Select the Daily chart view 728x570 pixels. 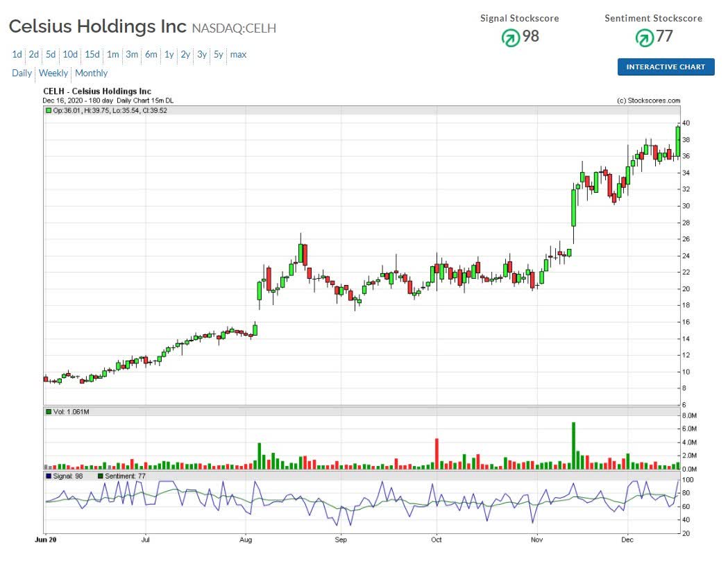pyautogui.click(x=22, y=73)
